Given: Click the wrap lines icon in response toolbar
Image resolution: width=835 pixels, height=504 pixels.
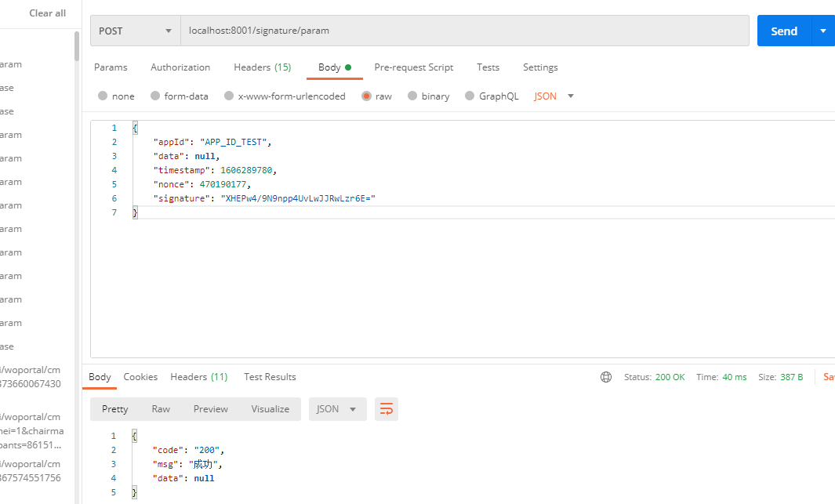Looking at the screenshot, I should (386, 408).
